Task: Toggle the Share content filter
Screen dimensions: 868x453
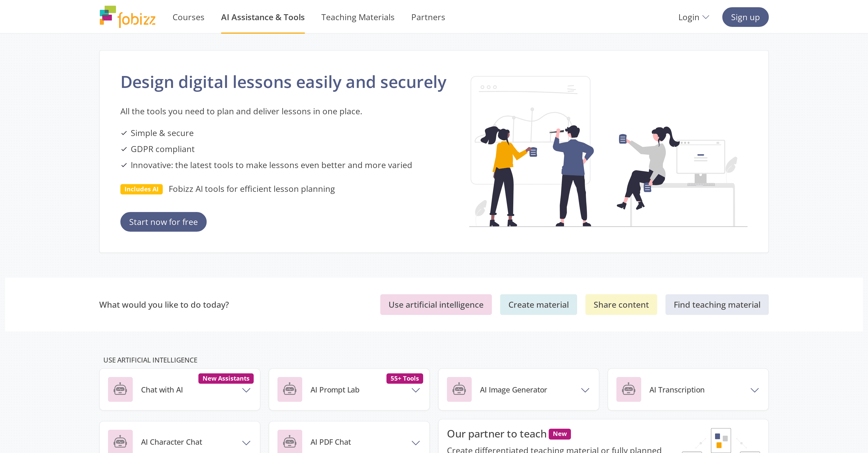Action: [621, 304]
